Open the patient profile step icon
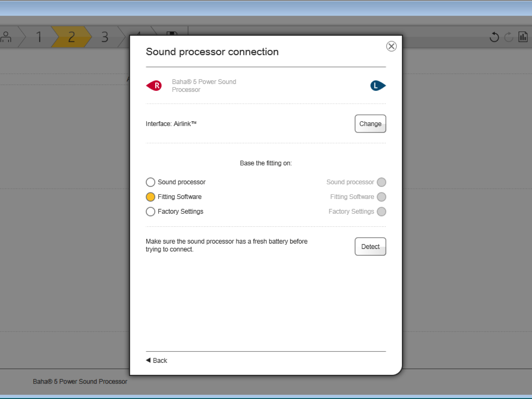This screenshot has width=532, height=399. pos(6,37)
